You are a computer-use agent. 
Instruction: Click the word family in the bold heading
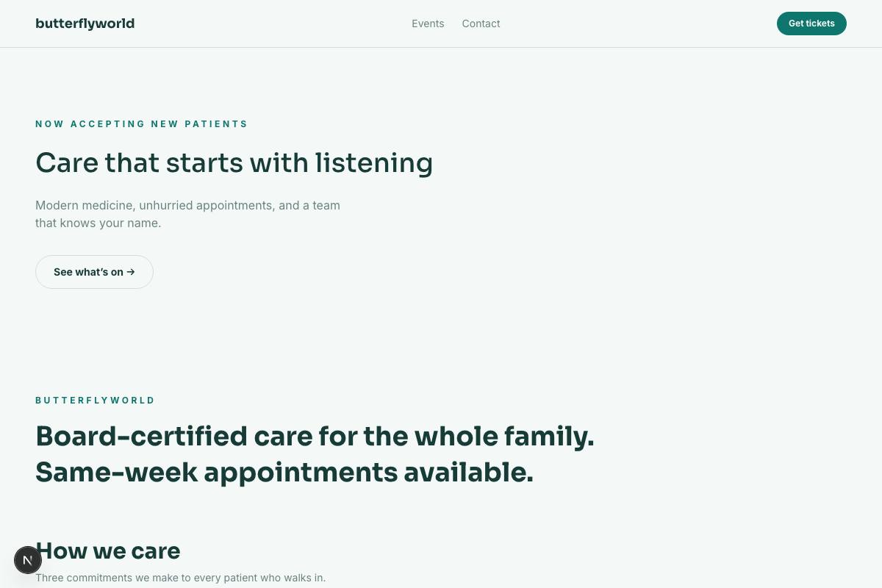tap(549, 437)
